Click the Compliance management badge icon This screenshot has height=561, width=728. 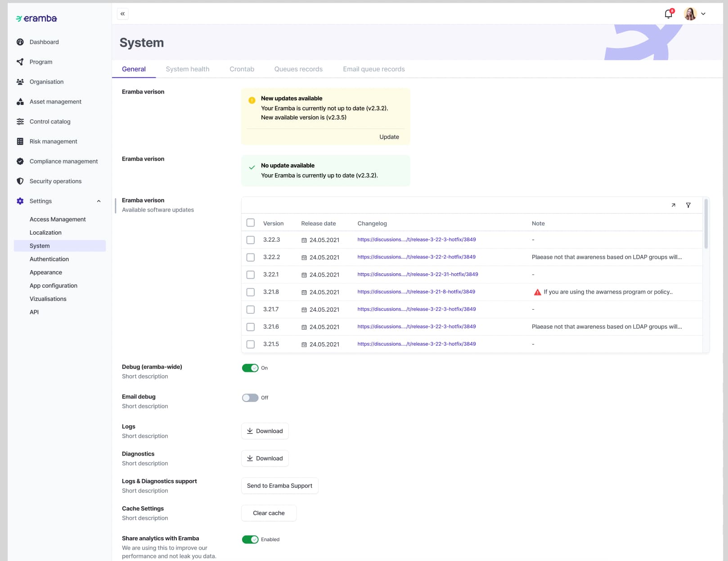[20, 161]
